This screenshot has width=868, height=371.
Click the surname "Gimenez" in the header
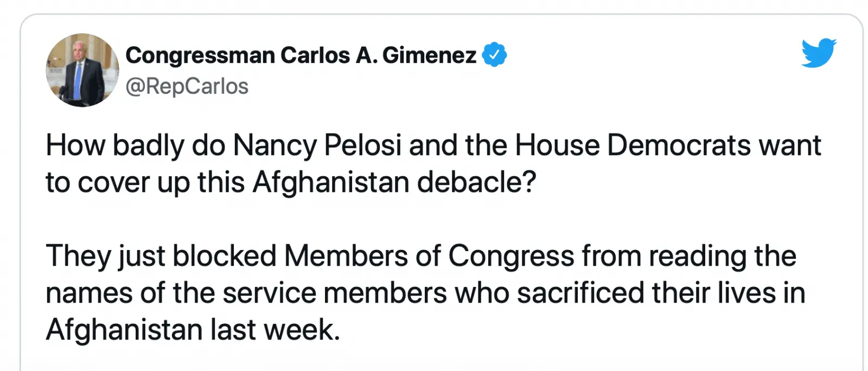tap(429, 55)
